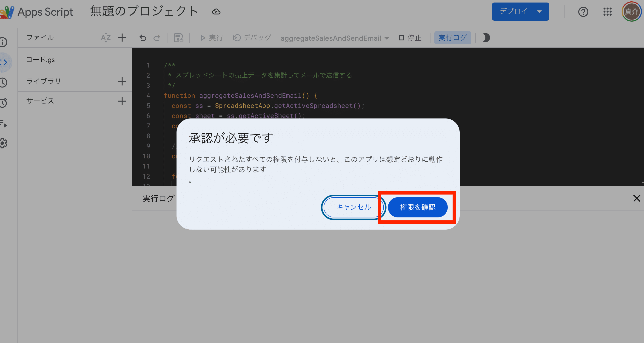The height and width of the screenshot is (343, 644).
Task: Select the コード.gs file
Action: pyautogui.click(x=41, y=60)
